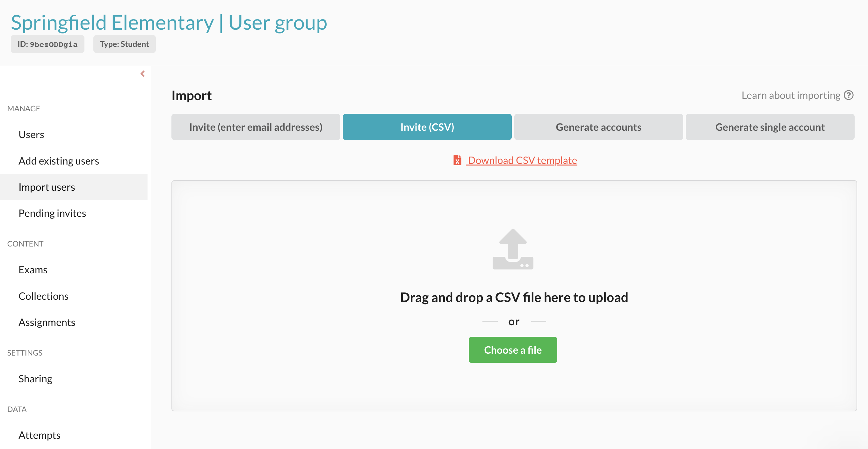Collapse the sidebar with the red chevron
Viewport: 868px width, 449px height.
(142, 74)
